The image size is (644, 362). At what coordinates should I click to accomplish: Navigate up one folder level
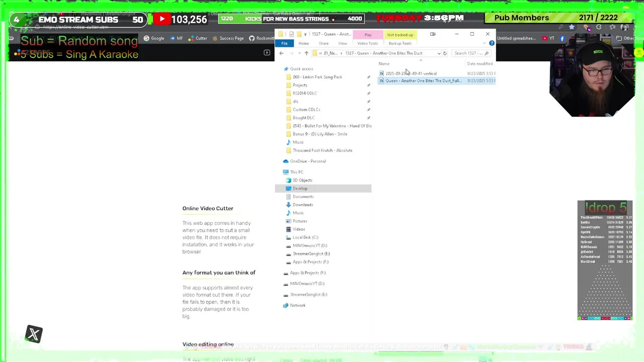(x=306, y=53)
